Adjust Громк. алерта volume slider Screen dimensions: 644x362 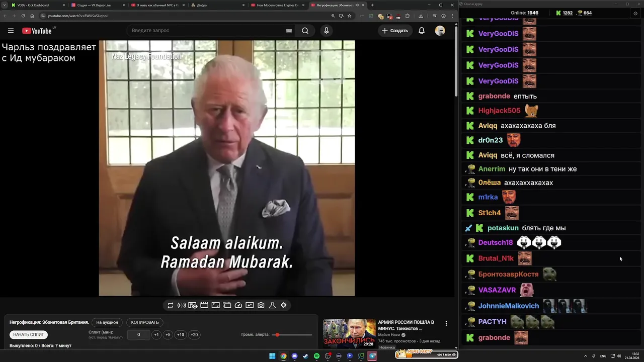tap(293, 335)
